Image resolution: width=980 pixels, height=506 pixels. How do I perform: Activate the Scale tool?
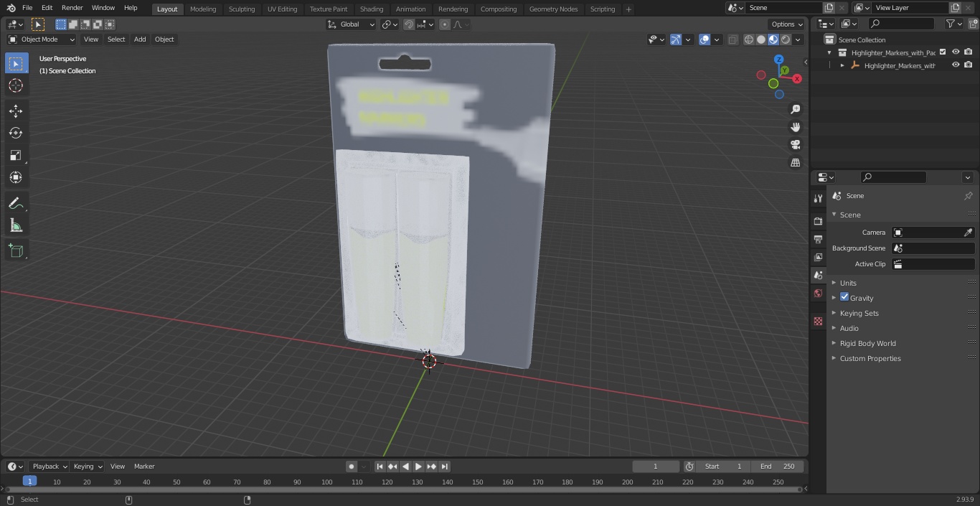[x=16, y=155]
